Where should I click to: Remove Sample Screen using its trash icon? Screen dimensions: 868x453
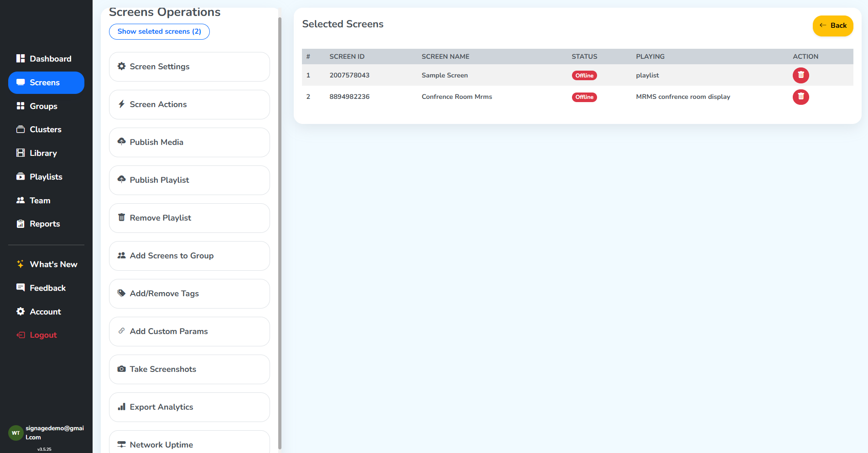[x=800, y=75]
